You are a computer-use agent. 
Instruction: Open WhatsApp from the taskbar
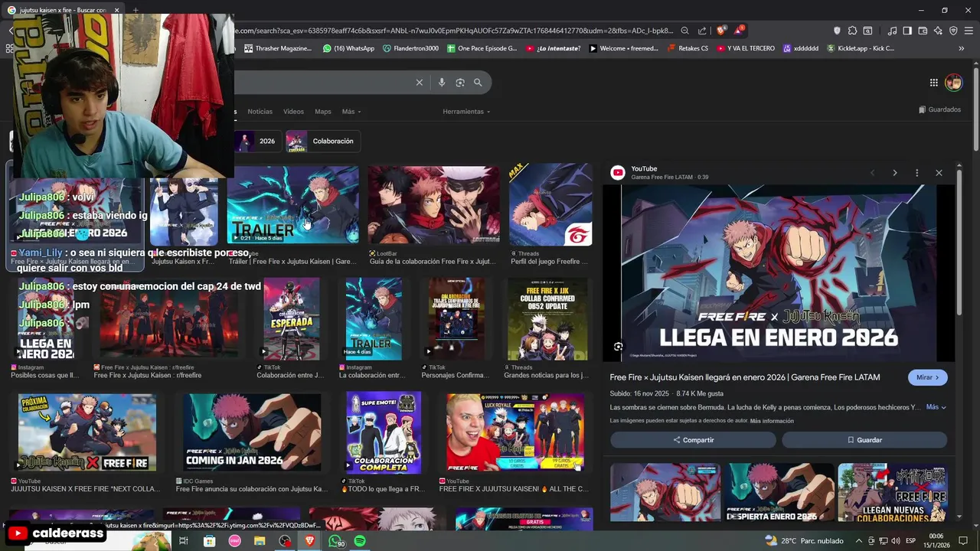coord(335,541)
